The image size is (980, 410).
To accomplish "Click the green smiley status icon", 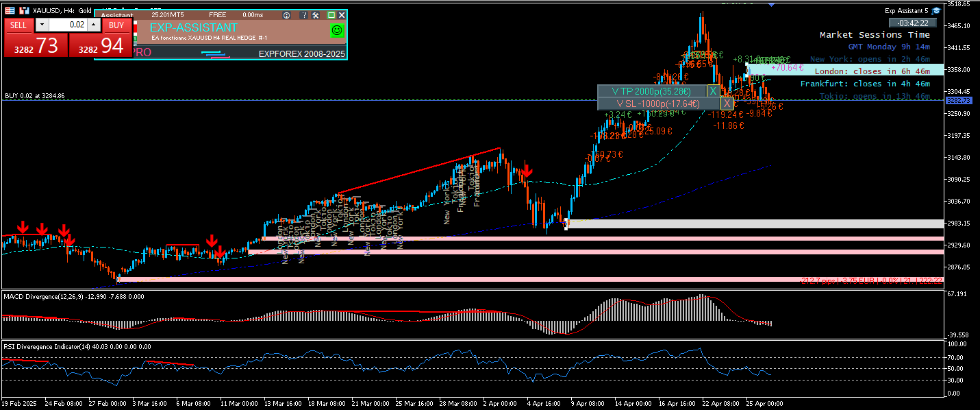I will [336, 30].
